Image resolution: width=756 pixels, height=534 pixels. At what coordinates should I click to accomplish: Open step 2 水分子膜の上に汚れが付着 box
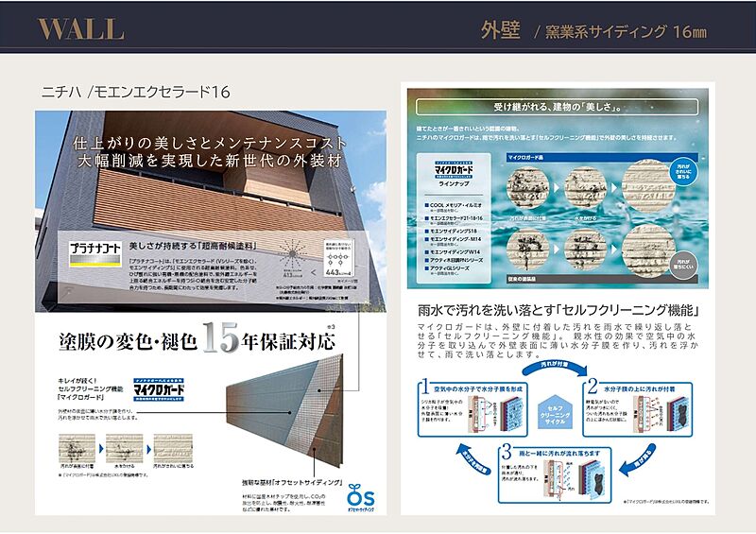(x=637, y=408)
